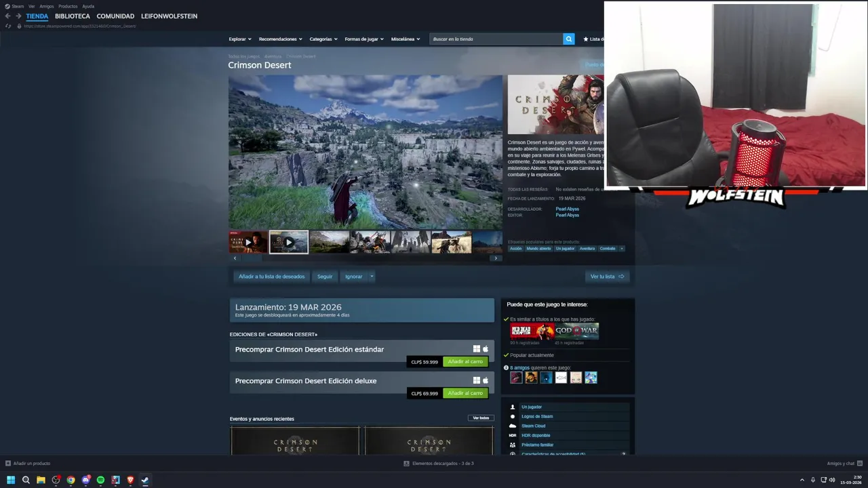Image resolution: width=868 pixels, height=488 pixels.
Task: Click HDR disponible icon
Action: tap(513, 435)
